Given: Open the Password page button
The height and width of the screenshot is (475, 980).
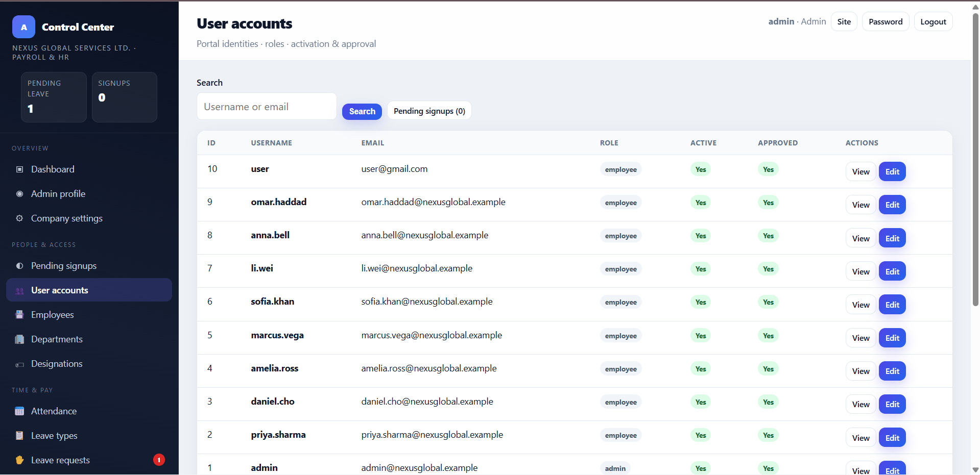Looking at the screenshot, I should 886,21.
